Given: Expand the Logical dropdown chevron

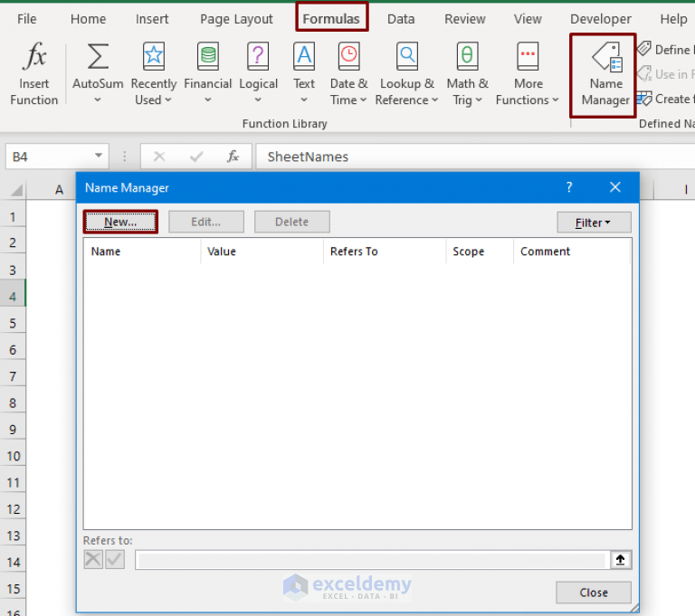Looking at the screenshot, I should (258, 100).
